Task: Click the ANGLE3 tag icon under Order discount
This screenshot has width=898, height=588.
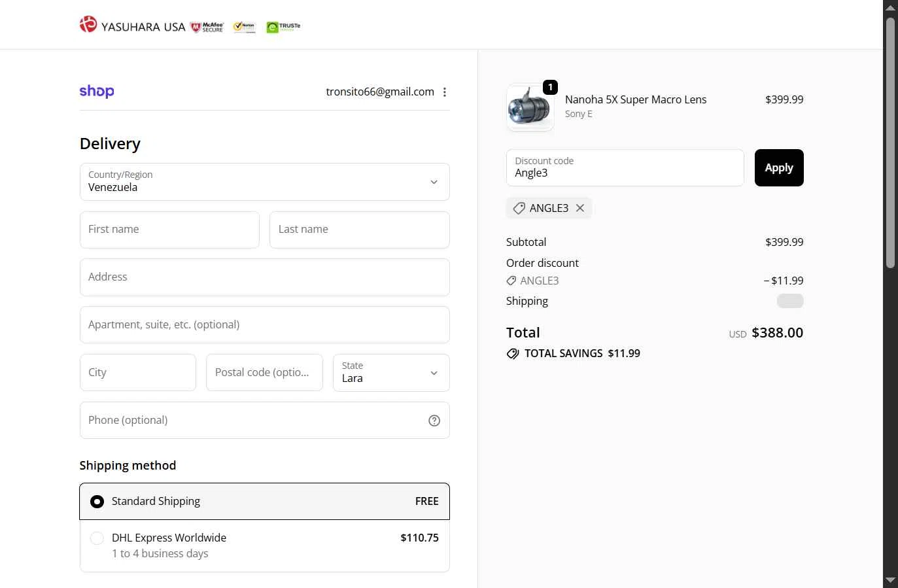Action: click(511, 281)
